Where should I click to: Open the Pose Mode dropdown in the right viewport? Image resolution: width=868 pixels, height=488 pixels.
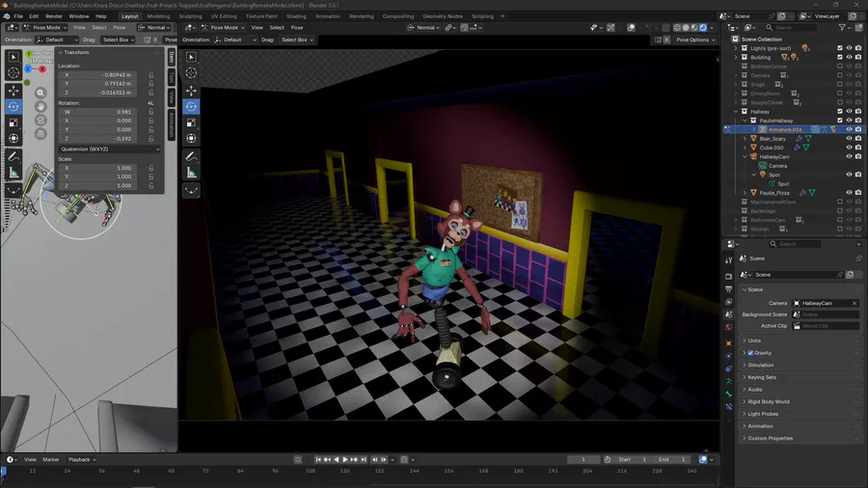click(223, 27)
